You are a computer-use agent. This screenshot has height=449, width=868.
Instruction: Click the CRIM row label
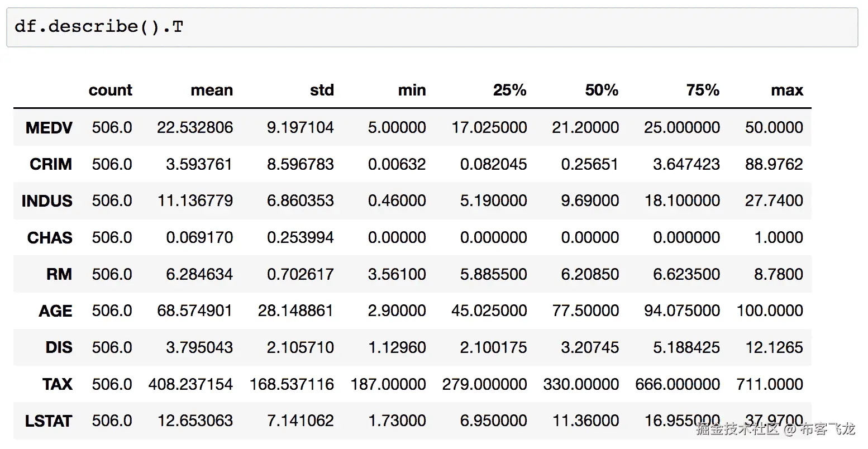[x=50, y=164]
